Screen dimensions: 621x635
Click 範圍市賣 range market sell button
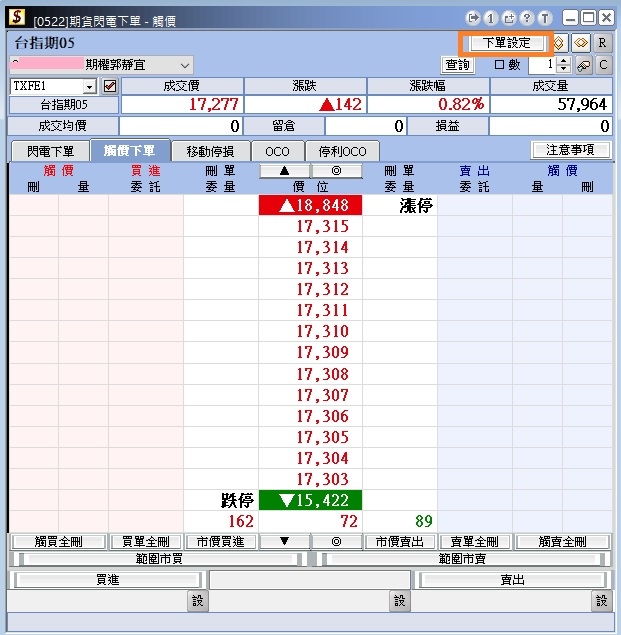click(462, 559)
